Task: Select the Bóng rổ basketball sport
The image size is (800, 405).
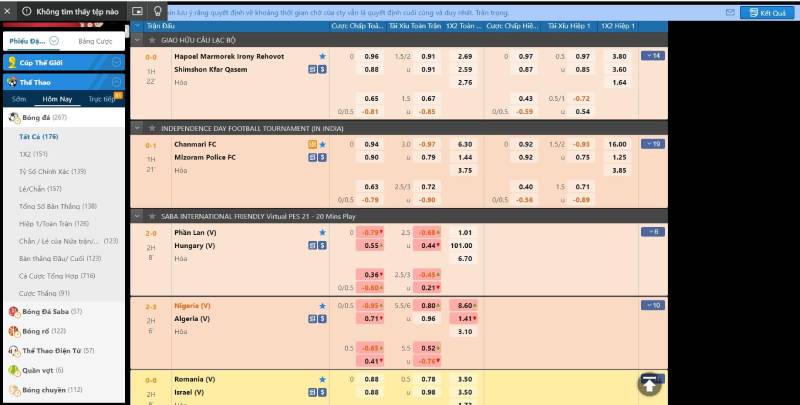Action: [45, 331]
